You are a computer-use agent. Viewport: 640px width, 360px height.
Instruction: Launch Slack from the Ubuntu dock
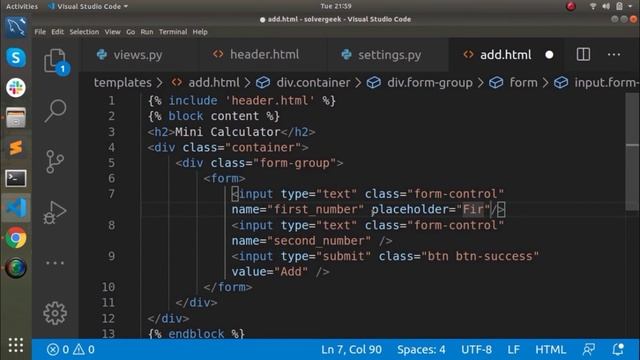tap(16, 87)
